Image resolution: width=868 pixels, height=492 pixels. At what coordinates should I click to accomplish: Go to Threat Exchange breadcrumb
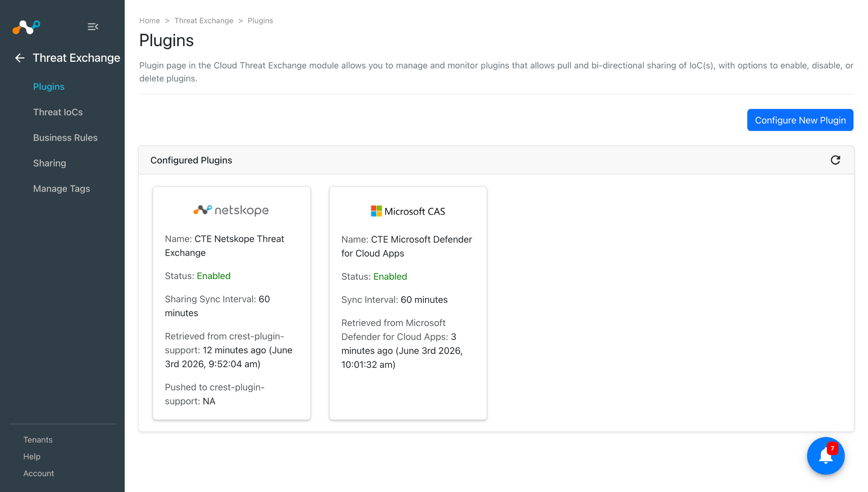click(x=204, y=21)
